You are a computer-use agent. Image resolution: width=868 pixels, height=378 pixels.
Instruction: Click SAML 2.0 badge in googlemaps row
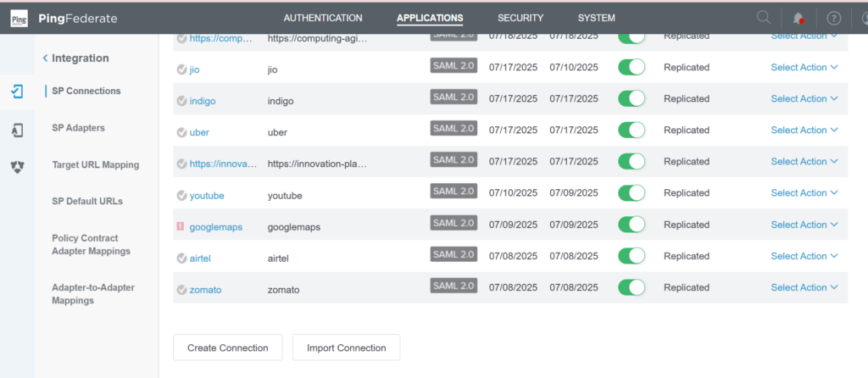point(453,223)
